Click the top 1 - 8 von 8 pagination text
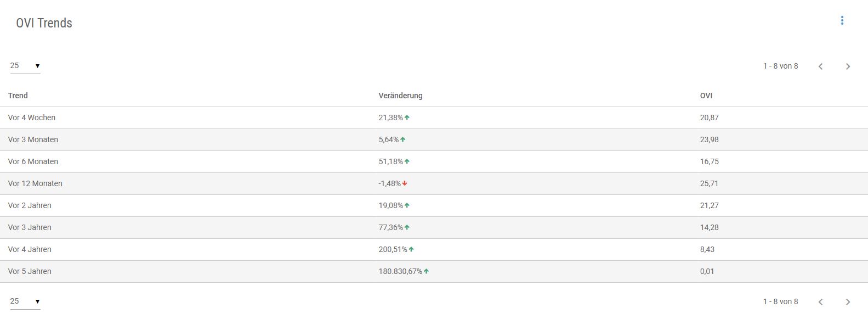This screenshot has height=319, width=868. 780,66
